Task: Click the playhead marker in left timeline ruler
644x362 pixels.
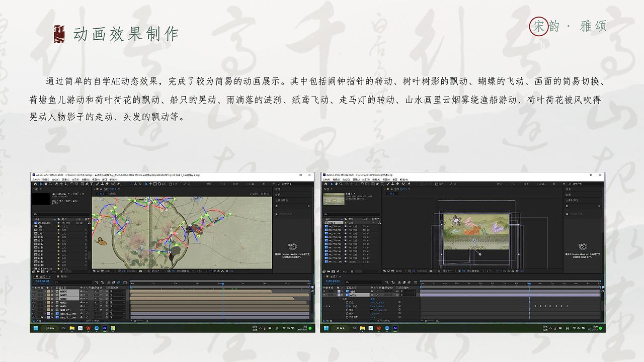Action: coord(223,284)
